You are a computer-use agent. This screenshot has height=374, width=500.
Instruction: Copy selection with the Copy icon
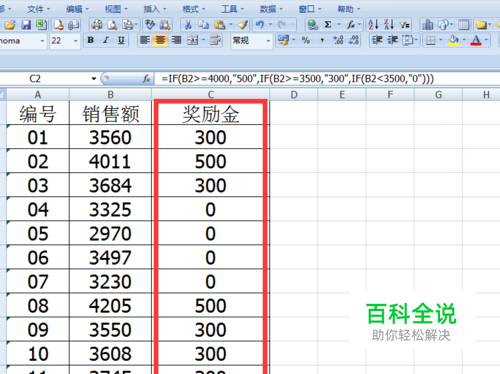(203, 25)
